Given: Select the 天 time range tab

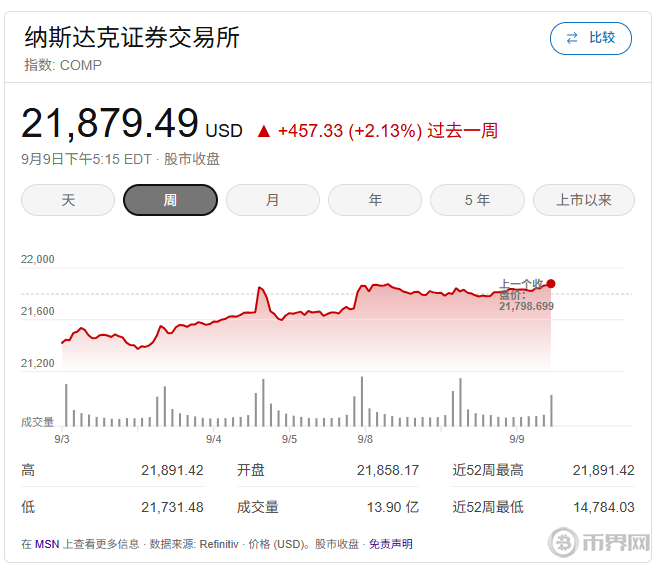Looking at the screenshot, I should tap(68, 200).
